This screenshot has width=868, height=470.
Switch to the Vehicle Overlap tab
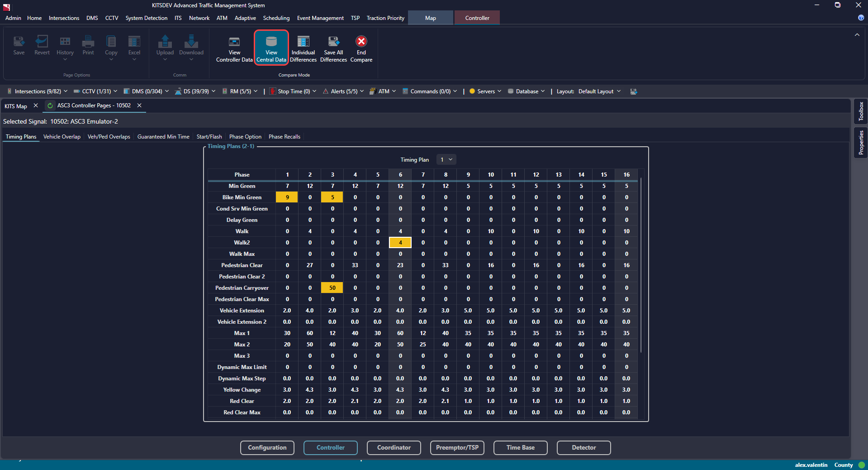(x=62, y=137)
